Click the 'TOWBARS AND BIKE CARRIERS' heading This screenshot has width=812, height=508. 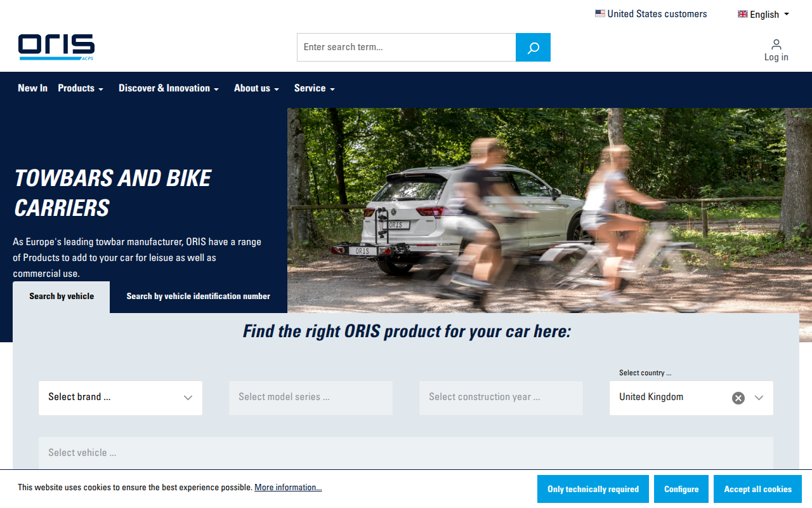tap(113, 193)
